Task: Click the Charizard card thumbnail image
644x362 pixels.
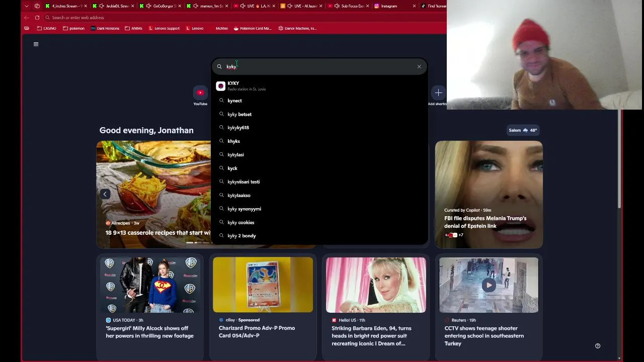Action: [x=263, y=285]
